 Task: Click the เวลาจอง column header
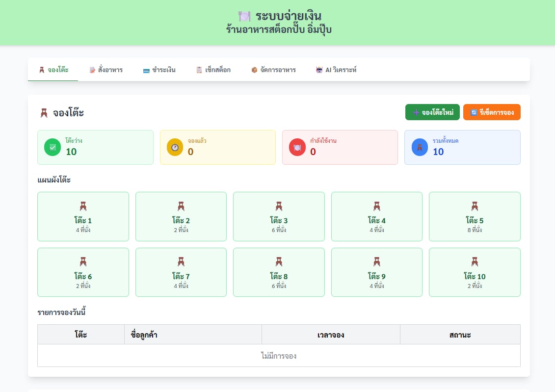tap(331, 335)
